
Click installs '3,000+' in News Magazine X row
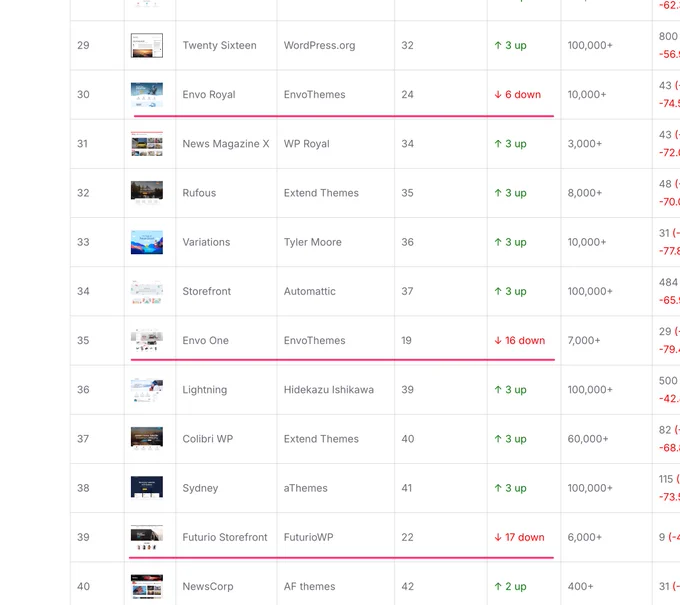pos(585,144)
